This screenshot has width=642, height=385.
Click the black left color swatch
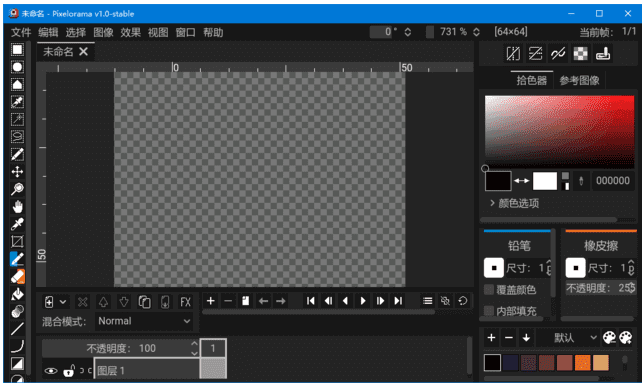click(x=498, y=181)
